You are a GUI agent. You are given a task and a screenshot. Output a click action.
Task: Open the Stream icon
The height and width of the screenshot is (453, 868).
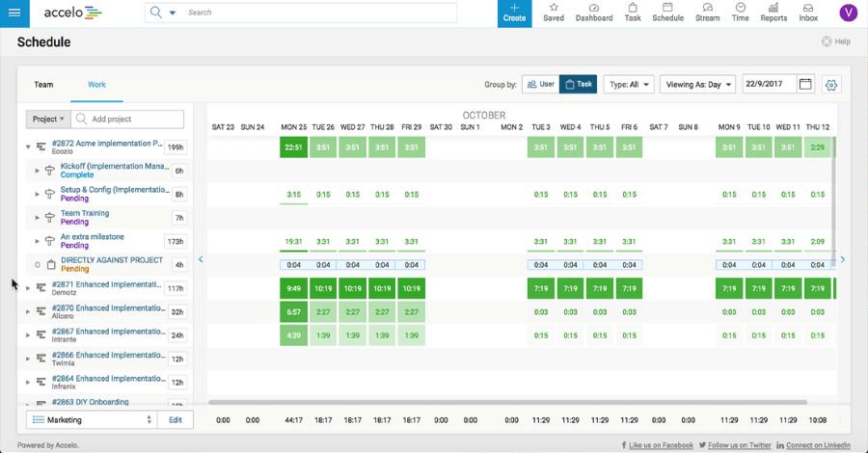click(x=708, y=13)
